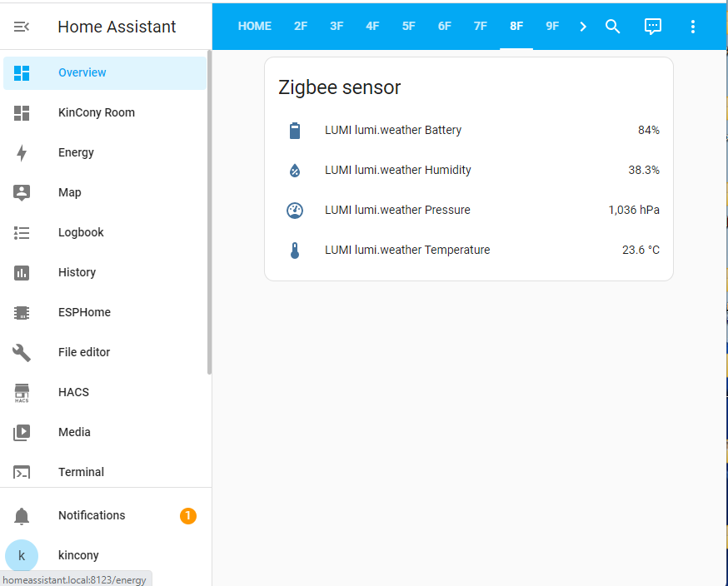728x586 pixels.
Task: Open Media browser icon
Action: pyautogui.click(x=22, y=432)
